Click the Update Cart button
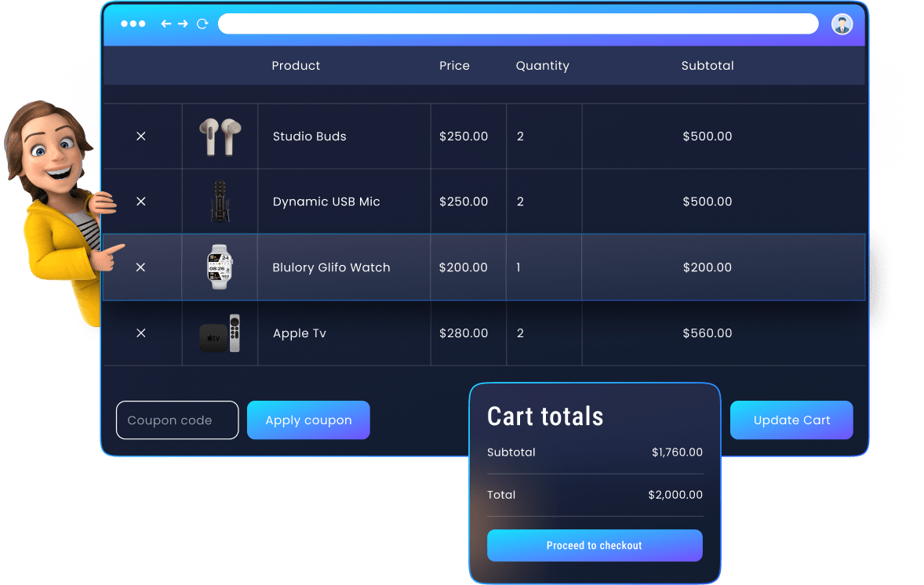924x585 pixels. coord(791,420)
